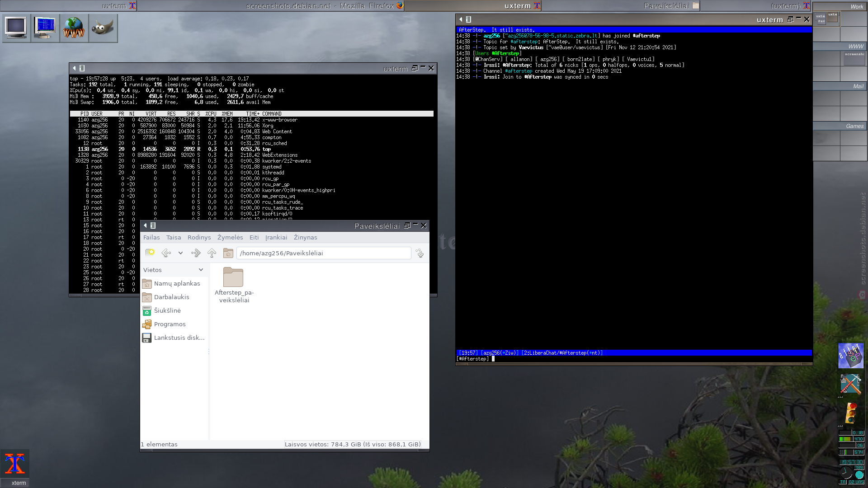Click the go button beside the path field
The image size is (868, 488).
coord(420,253)
